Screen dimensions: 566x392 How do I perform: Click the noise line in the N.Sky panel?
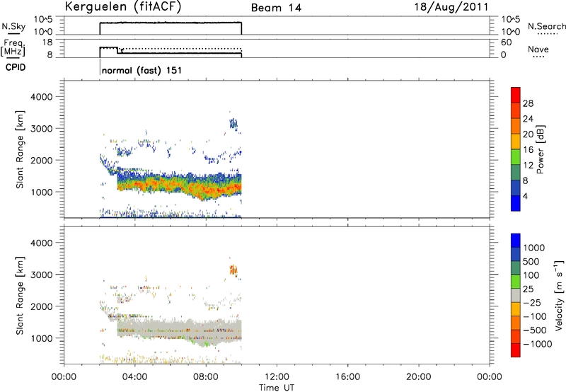(x=171, y=23)
